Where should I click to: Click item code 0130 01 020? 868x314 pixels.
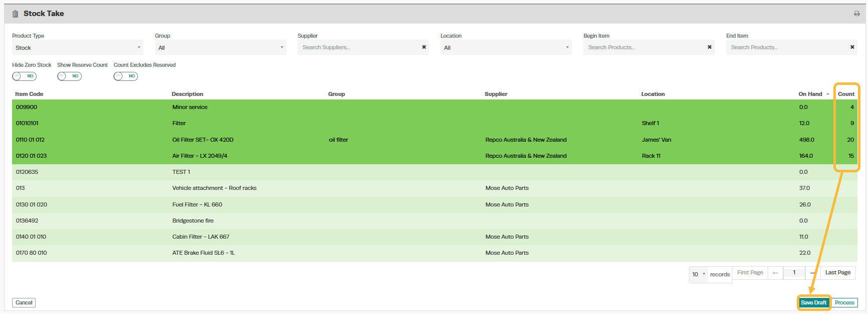click(31, 204)
